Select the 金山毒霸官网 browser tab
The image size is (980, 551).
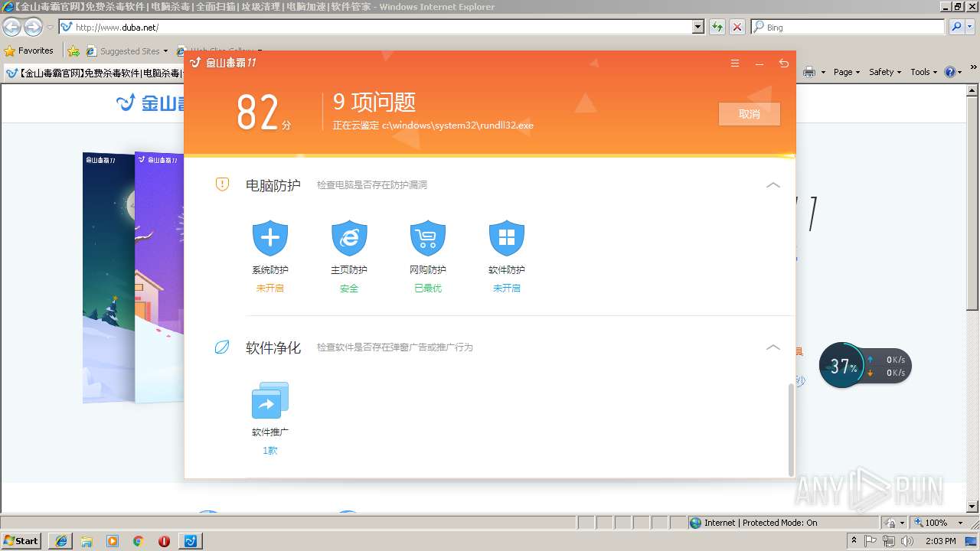[x=93, y=73]
